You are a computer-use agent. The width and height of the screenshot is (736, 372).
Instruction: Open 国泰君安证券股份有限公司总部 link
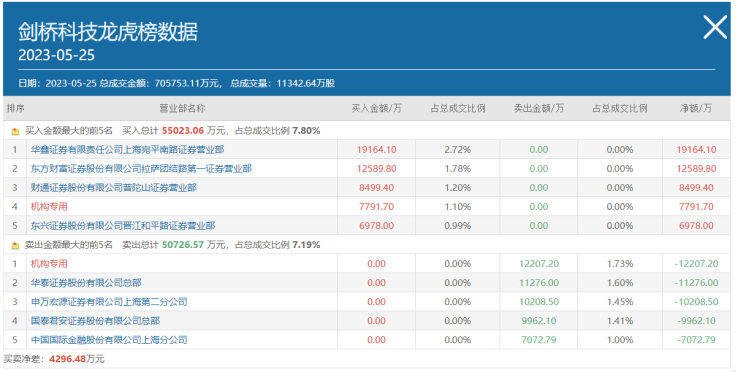(95, 321)
